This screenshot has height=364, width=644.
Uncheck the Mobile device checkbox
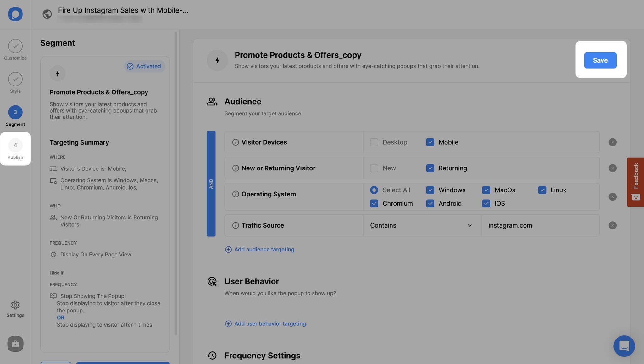tap(430, 142)
